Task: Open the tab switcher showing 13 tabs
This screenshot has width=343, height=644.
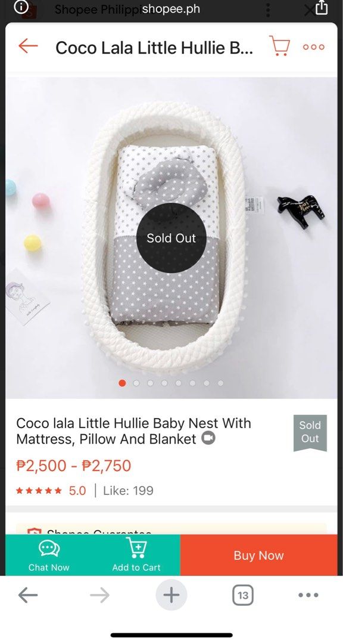Action: click(x=242, y=595)
